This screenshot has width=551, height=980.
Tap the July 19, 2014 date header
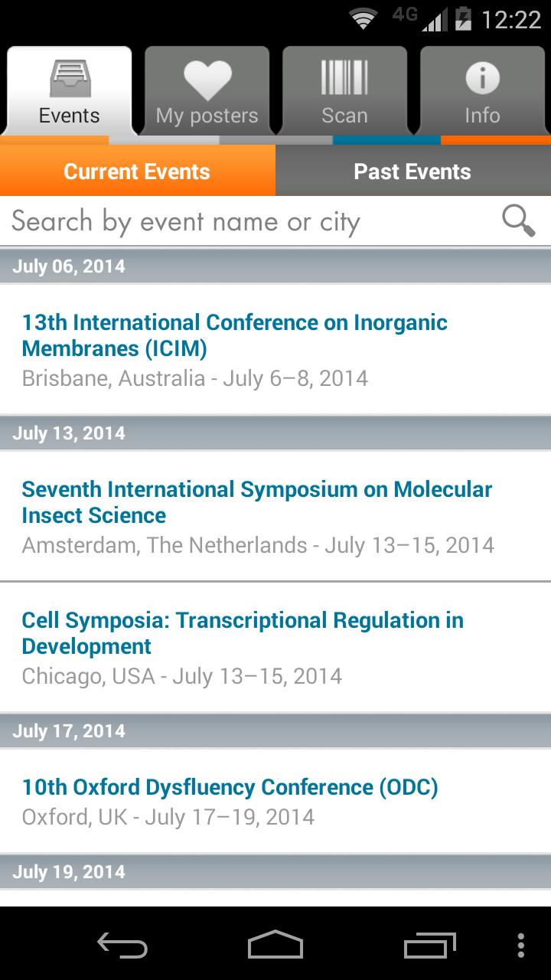point(275,872)
